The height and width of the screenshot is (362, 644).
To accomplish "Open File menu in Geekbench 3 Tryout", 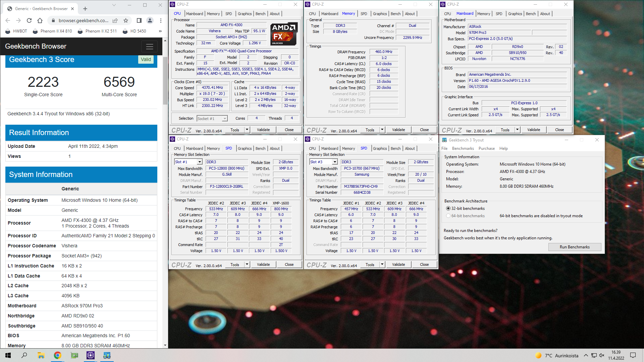I will click(444, 148).
